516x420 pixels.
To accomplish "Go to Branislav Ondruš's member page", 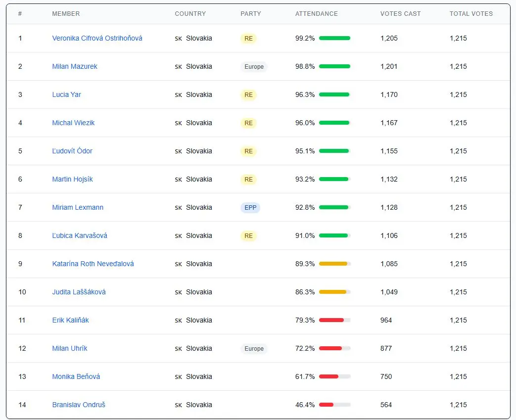I will click(79, 405).
